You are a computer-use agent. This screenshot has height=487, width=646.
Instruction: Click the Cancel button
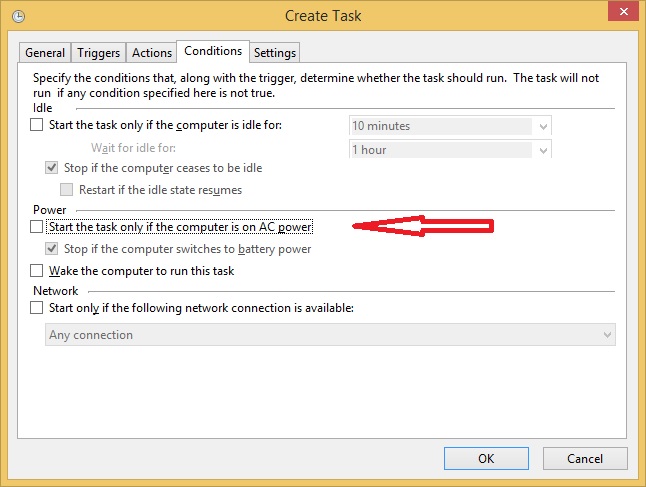tap(585, 459)
